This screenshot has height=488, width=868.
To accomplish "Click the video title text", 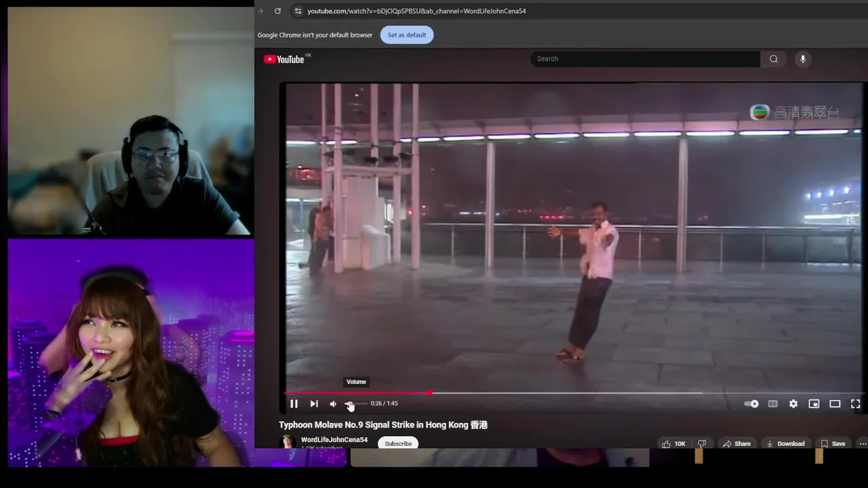I will pyautogui.click(x=383, y=425).
